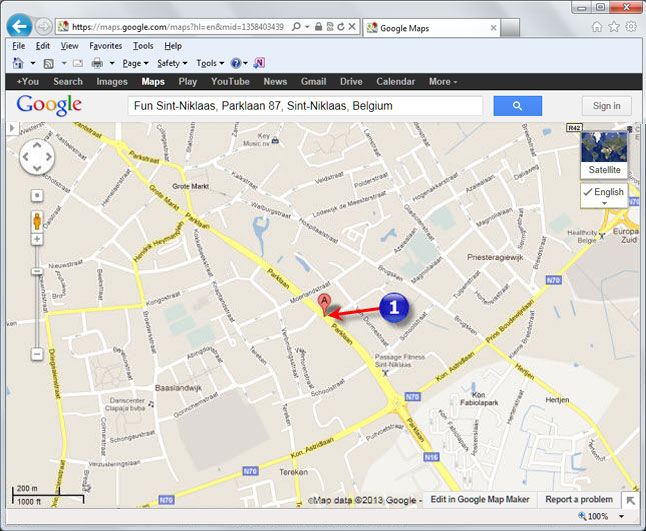Toggle the English labels option

[x=604, y=196]
